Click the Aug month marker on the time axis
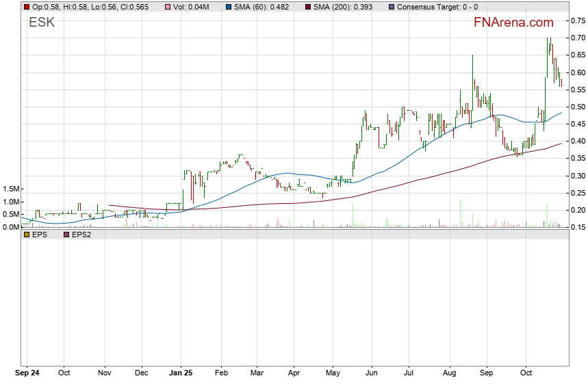 coord(449,373)
